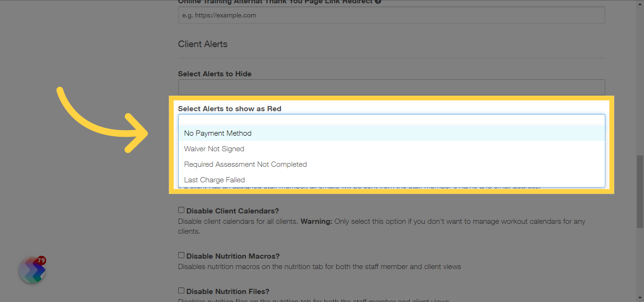644x302 pixels.
Task: Click the "Select Alerts to Hide" label
Action: 215,73
